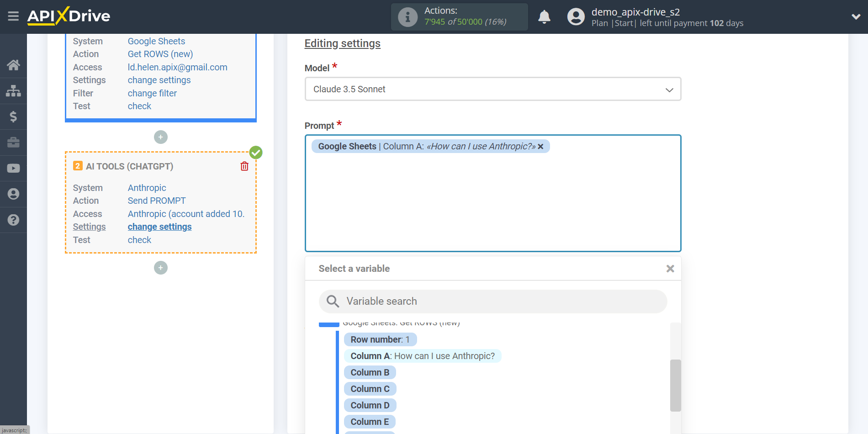Select the Column B variable
Viewport: 868px width, 434px height.
click(x=370, y=372)
